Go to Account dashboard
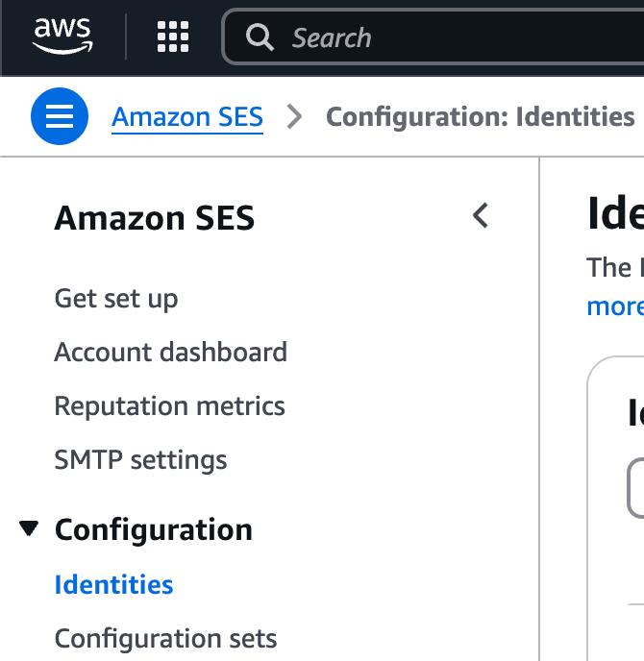 coord(170,353)
